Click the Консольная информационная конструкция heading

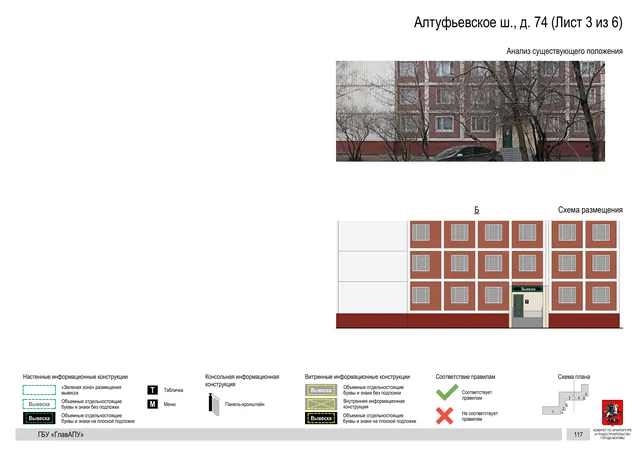click(242, 380)
